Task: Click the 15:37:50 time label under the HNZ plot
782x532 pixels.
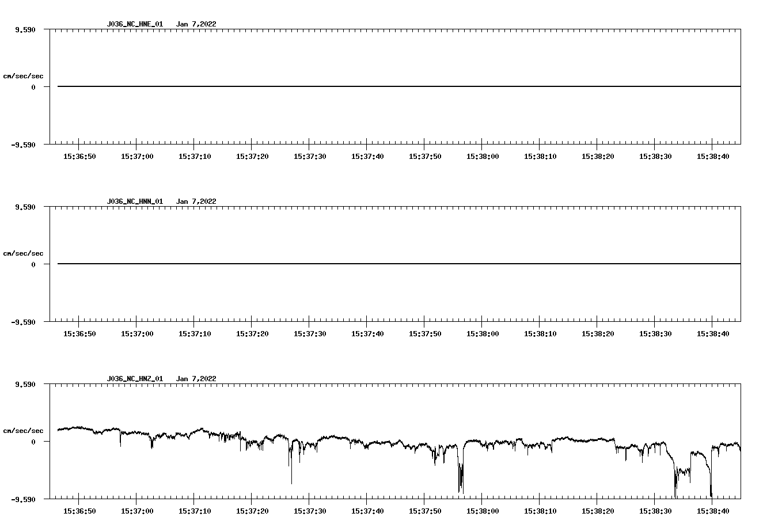Action: tap(425, 511)
